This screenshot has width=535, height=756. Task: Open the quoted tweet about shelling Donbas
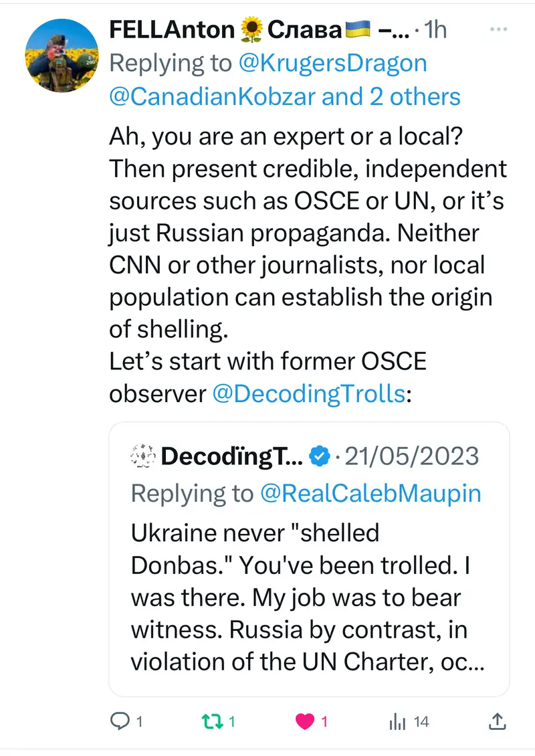pyautogui.click(x=308, y=595)
